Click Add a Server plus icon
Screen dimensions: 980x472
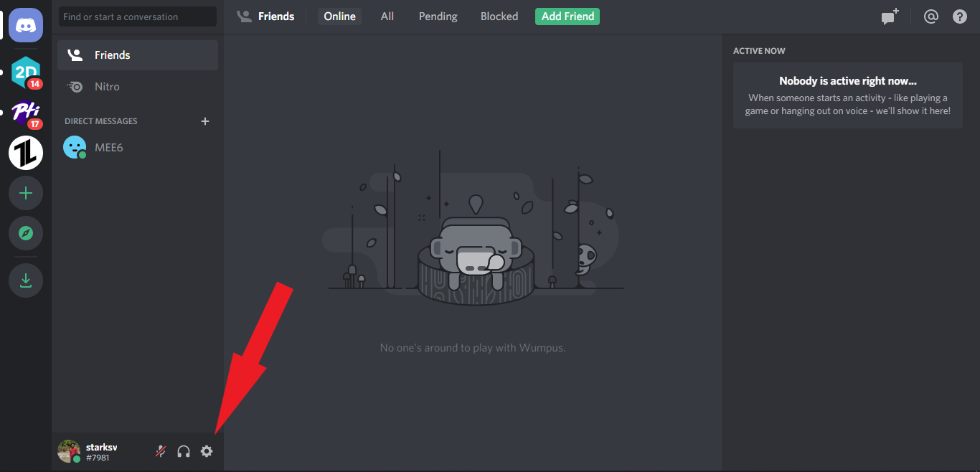26,193
